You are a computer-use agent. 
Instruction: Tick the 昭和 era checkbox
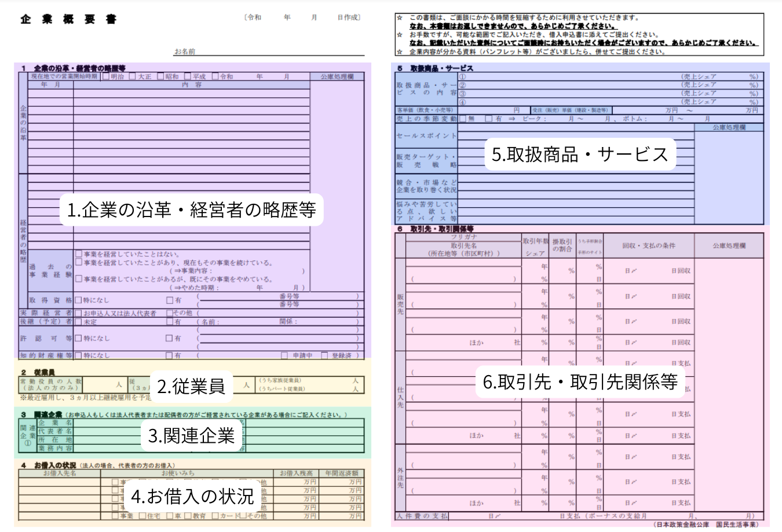tap(160, 76)
